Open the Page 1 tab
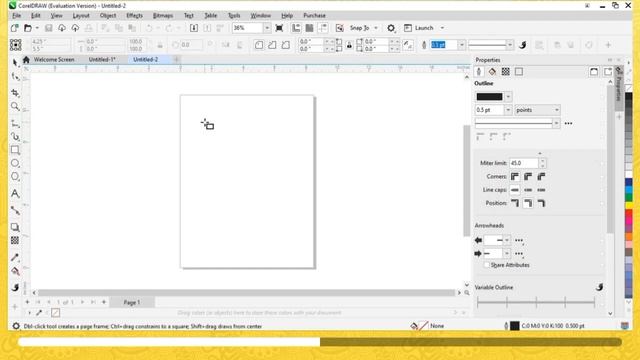Viewport: 640px width, 360px height. coord(132,302)
